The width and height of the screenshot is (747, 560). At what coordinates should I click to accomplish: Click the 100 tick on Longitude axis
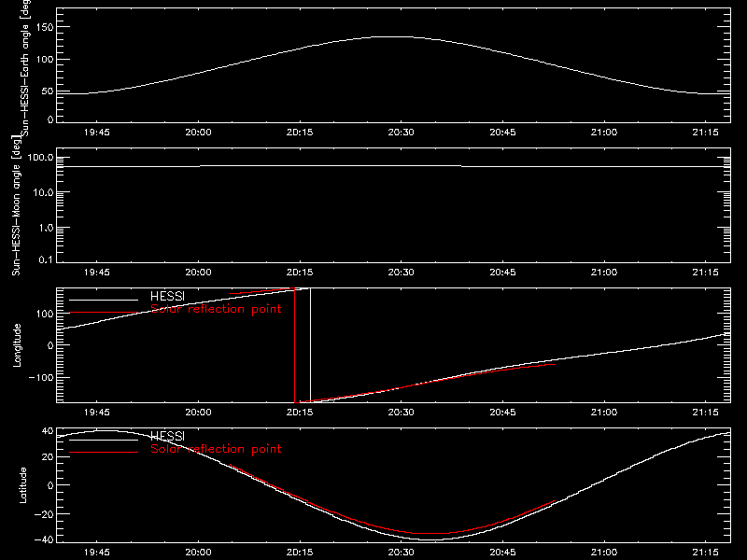[x=44, y=314]
